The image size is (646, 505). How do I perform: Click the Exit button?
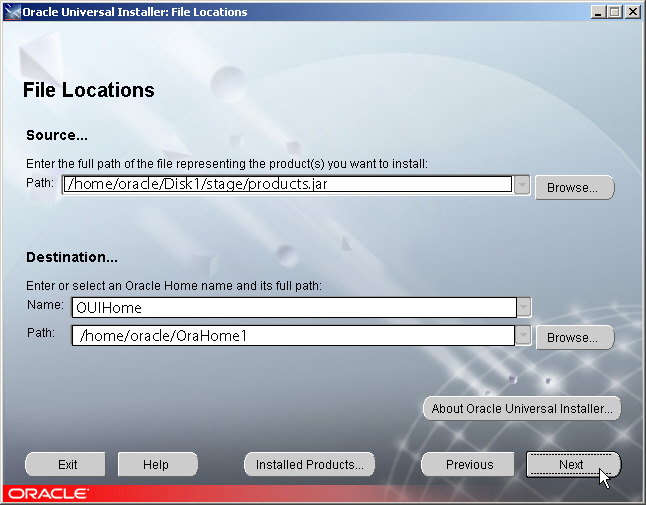66,465
